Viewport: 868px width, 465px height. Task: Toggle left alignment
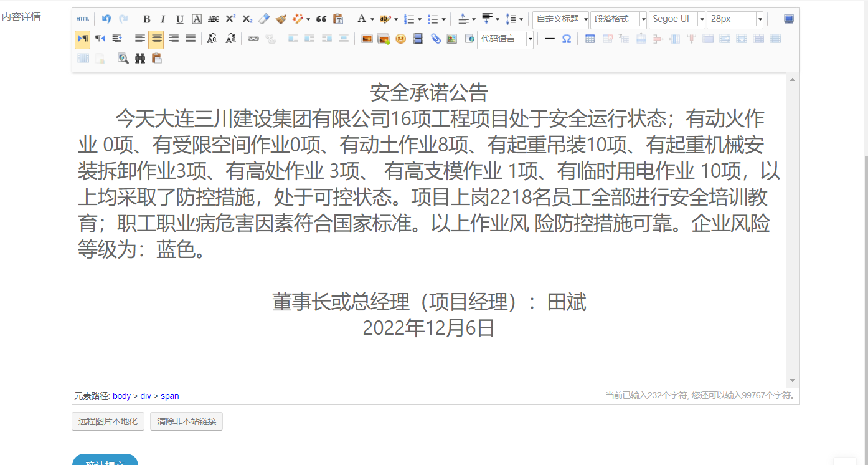(x=140, y=39)
